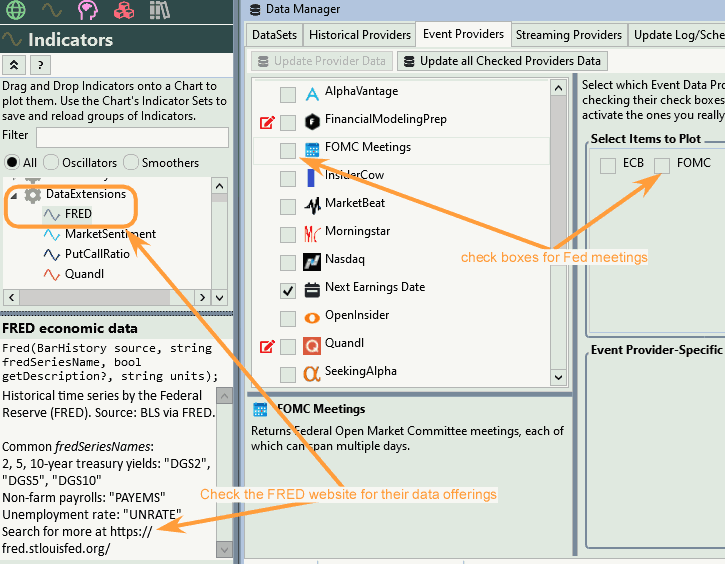Collapse the DataExtensions tree node
The height and width of the screenshot is (564, 725).
(x=14, y=194)
